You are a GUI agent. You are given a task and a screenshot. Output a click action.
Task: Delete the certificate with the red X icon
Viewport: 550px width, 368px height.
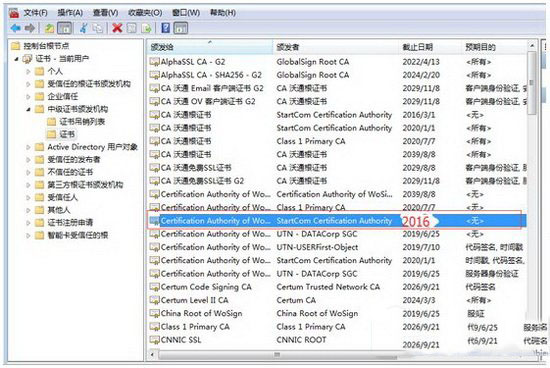pos(117,28)
